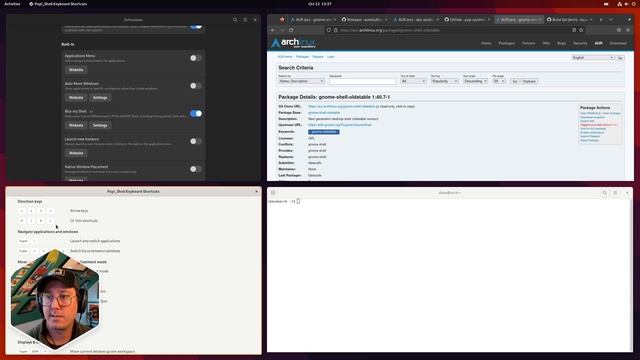Enable the Native Window Placement extension switch
Screen dimensions: 640x360
(196, 169)
